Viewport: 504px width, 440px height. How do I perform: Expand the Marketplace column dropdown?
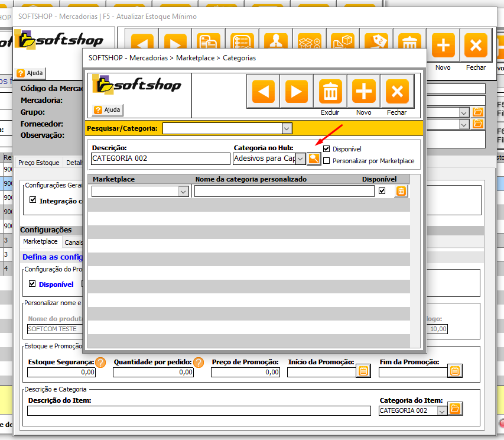click(x=183, y=192)
